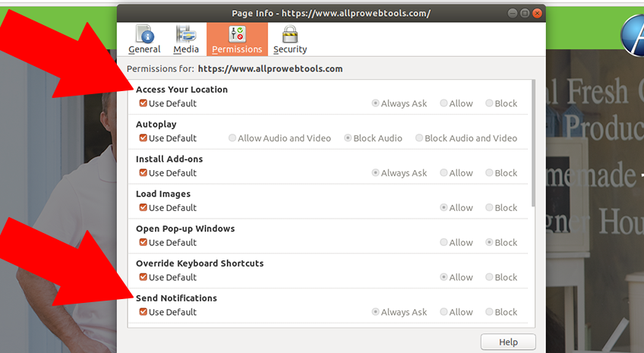
Task: Switch to the Media tab label
Action: coord(186,49)
